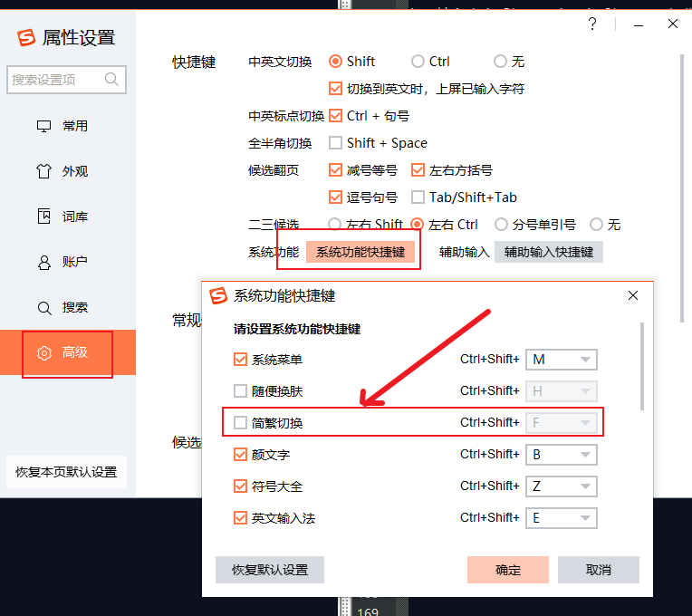Select the 搜索 sidebar item
This screenshot has height=616, width=692.
click(68, 308)
